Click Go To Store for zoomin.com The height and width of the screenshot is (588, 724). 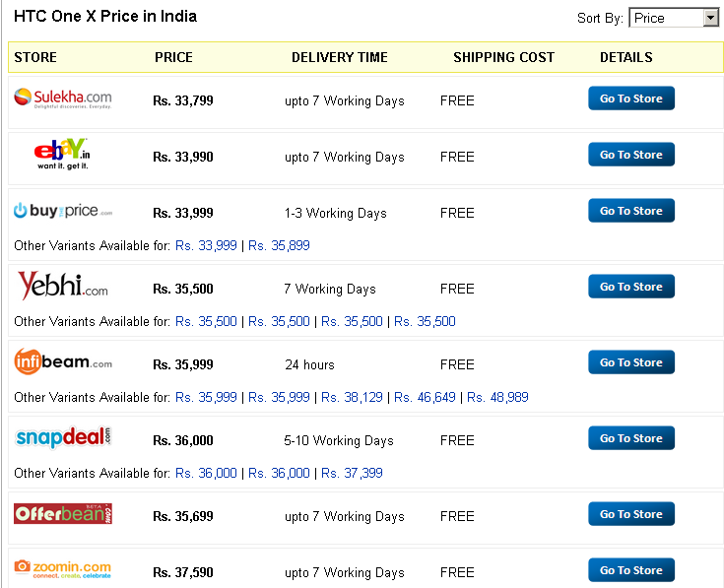click(631, 570)
